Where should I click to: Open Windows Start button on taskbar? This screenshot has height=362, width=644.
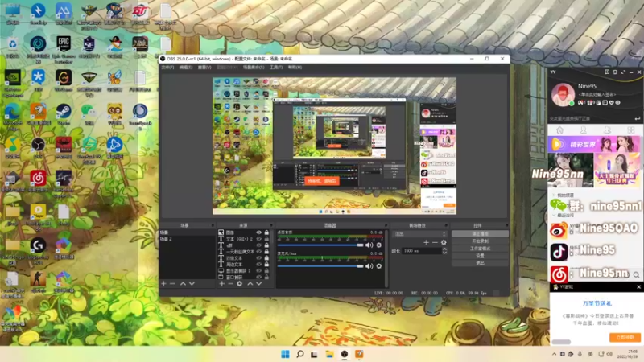pyautogui.click(x=285, y=354)
